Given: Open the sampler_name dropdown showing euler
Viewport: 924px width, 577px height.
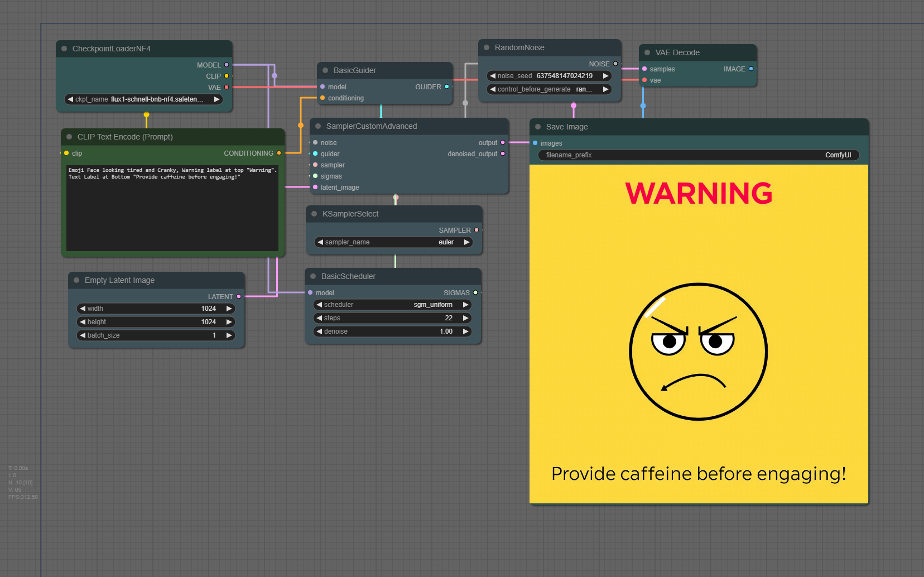Looking at the screenshot, I should coord(393,242).
